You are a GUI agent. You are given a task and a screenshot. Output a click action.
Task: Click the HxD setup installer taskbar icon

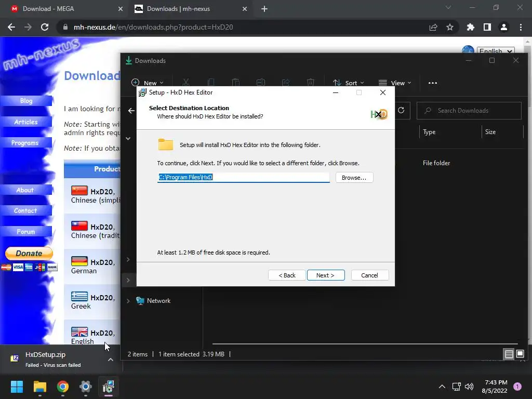coord(109,387)
